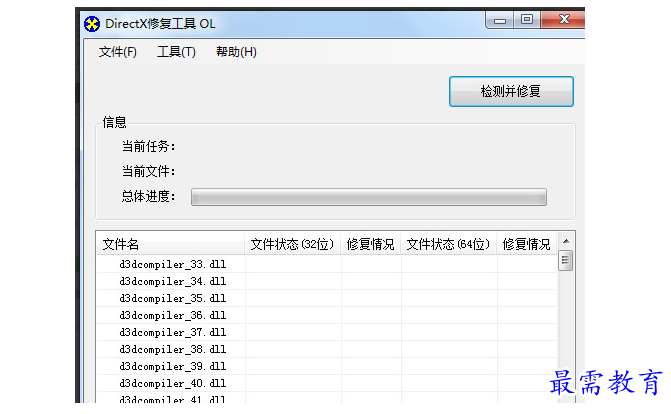Click the 总体进度 progress bar
The image size is (671, 414).
(369, 197)
